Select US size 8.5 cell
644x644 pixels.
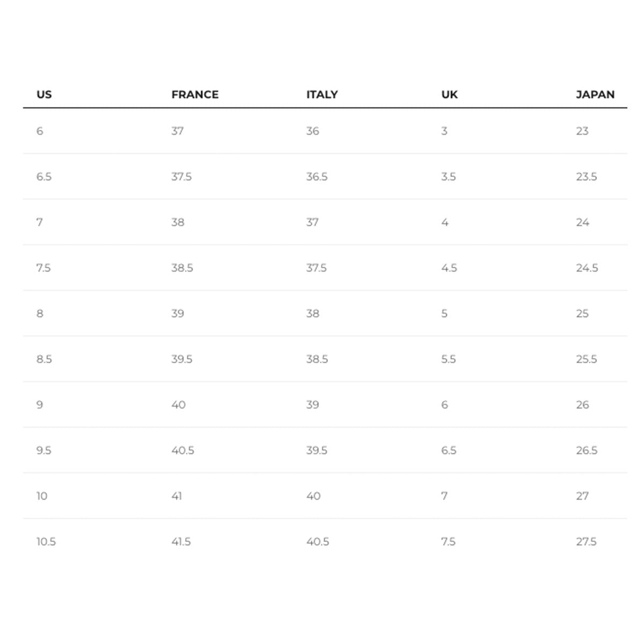(x=44, y=359)
